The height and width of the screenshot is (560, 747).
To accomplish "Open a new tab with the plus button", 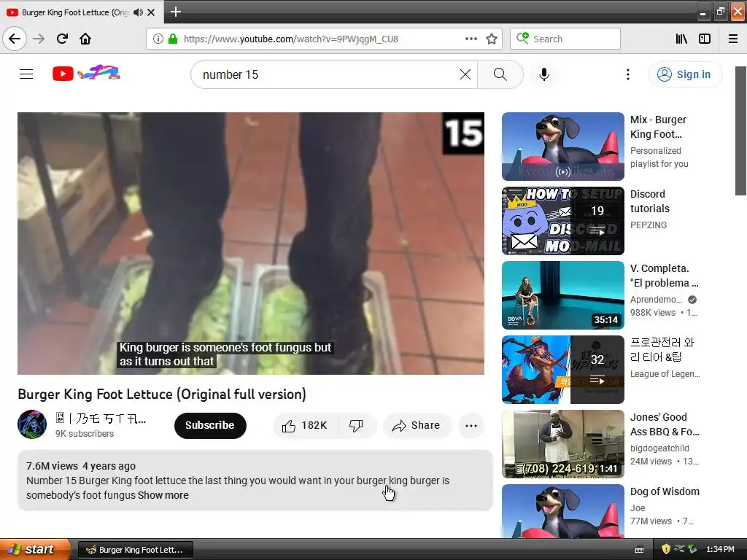I will click(176, 12).
